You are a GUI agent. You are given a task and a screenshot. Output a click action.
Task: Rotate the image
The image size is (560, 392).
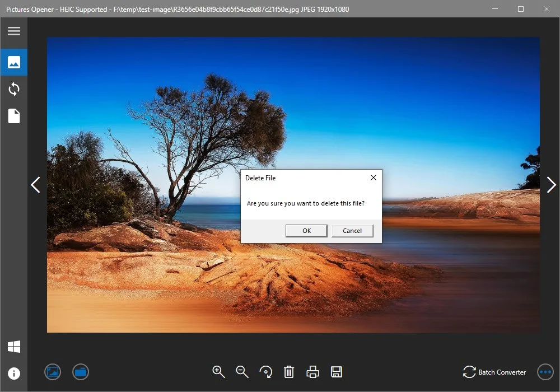pyautogui.click(x=265, y=372)
